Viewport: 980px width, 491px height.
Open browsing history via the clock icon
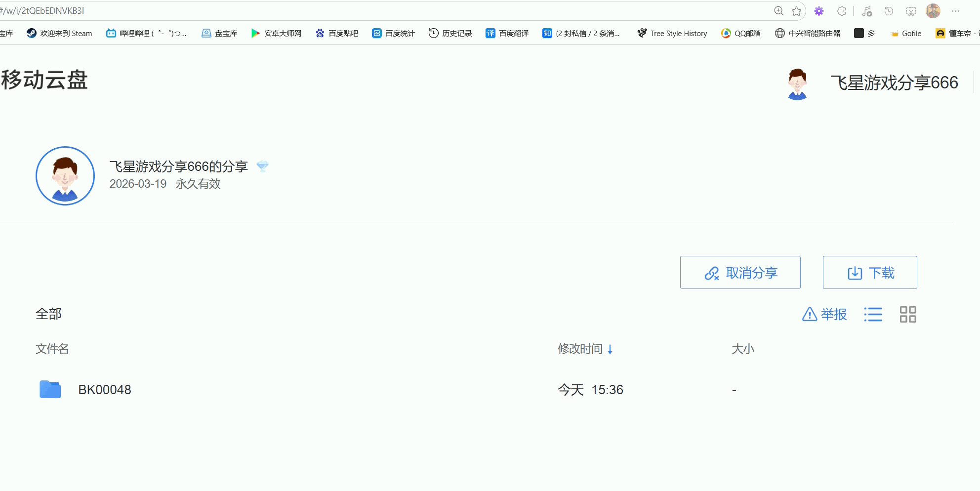[889, 10]
